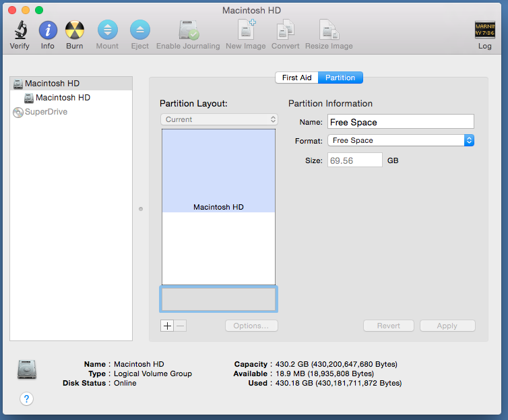Open the Log viewer icon
Image resolution: width=508 pixels, height=420 pixels.
click(484, 30)
